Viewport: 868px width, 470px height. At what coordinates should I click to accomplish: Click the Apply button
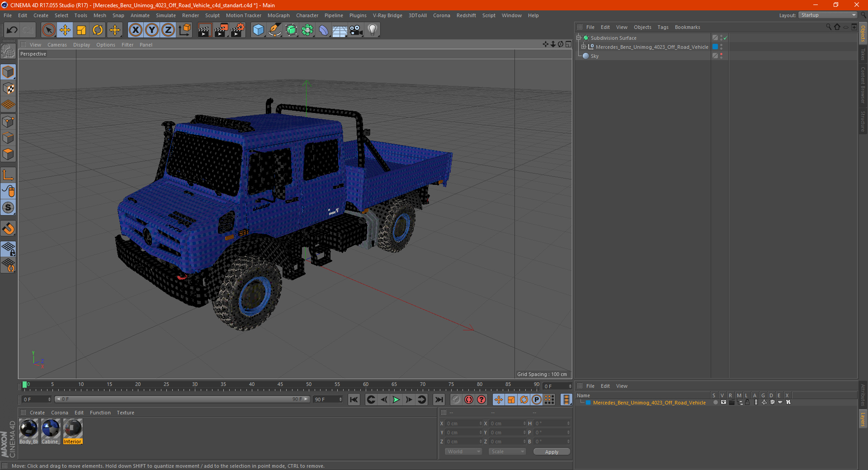tap(552, 451)
